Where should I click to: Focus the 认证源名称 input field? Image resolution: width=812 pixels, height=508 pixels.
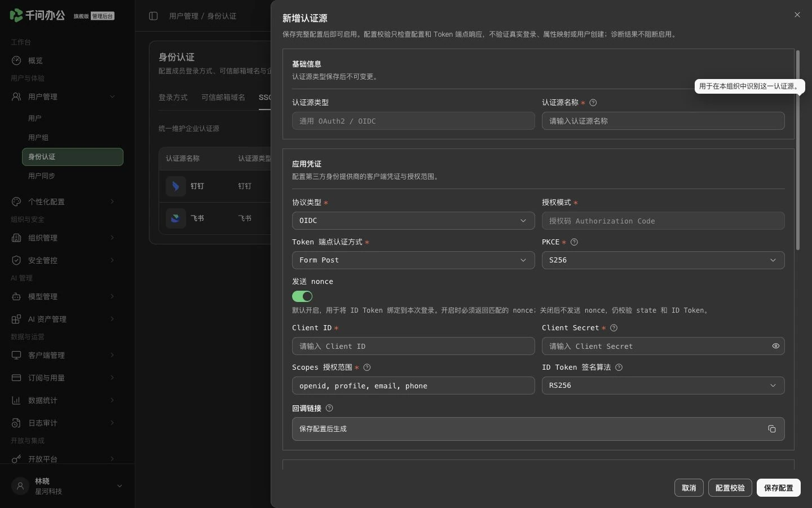(x=663, y=121)
